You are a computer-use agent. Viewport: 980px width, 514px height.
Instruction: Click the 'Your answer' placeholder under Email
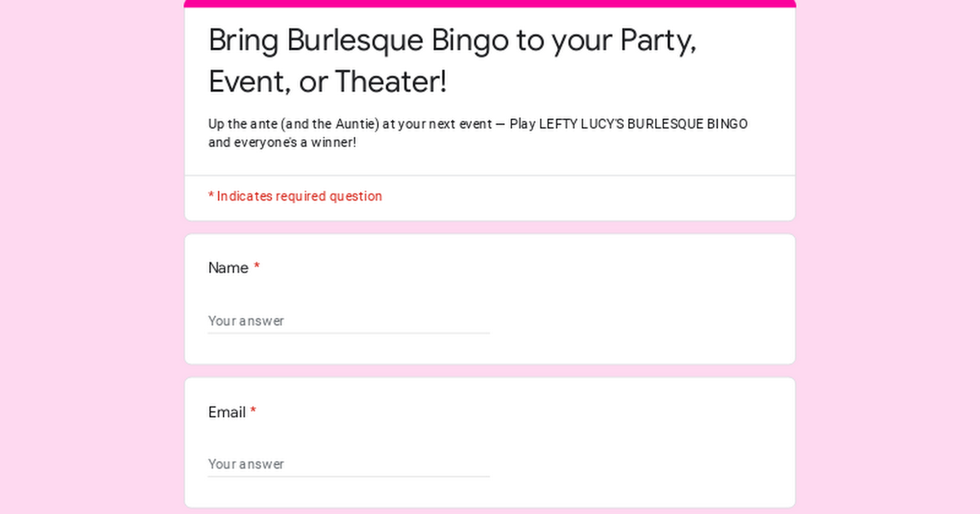click(247, 463)
